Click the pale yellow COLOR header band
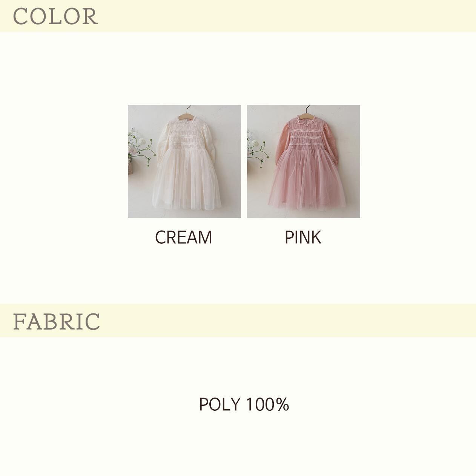This screenshot has width=476, height=476. pos(238,16)
